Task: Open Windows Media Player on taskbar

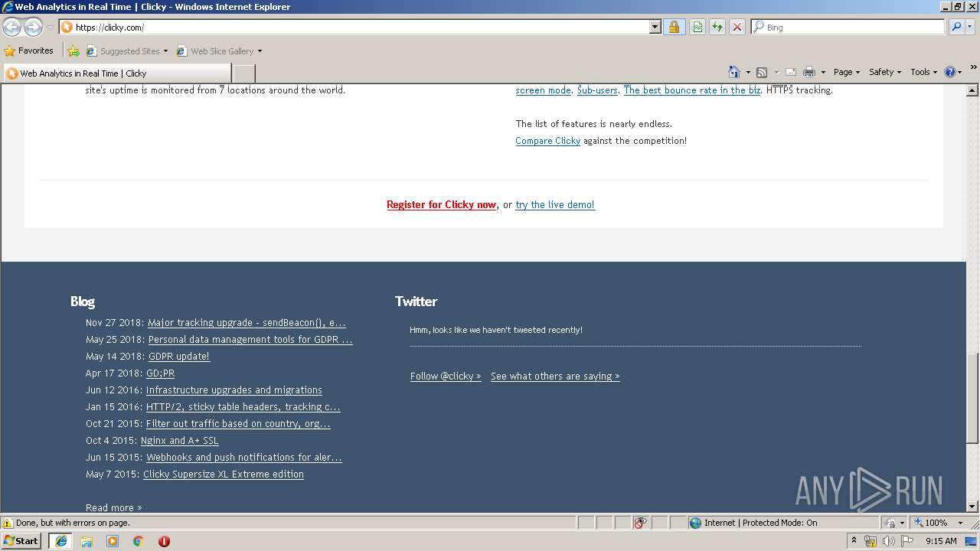Action: [x=113, y=541]
